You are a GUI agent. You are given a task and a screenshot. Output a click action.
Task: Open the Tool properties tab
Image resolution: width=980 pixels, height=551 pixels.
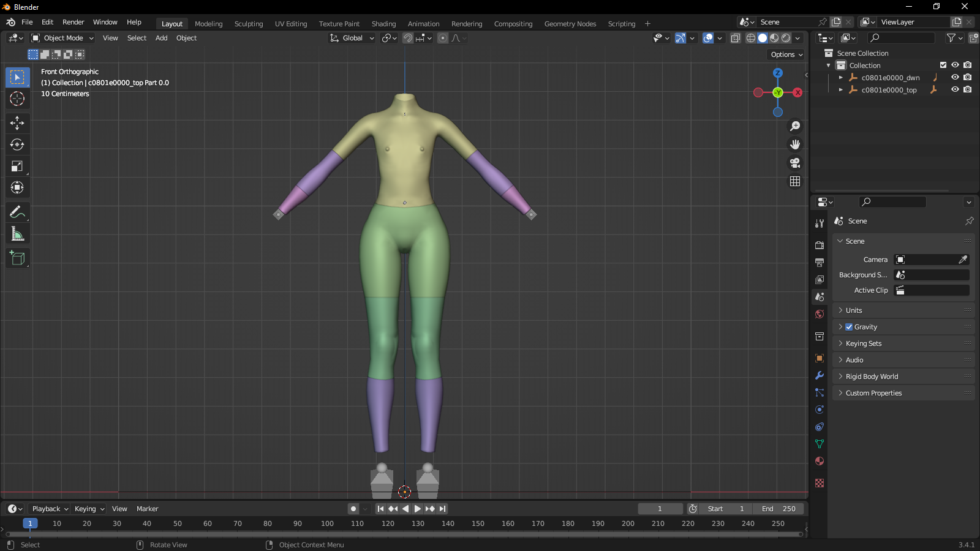(x=820, y=223)
